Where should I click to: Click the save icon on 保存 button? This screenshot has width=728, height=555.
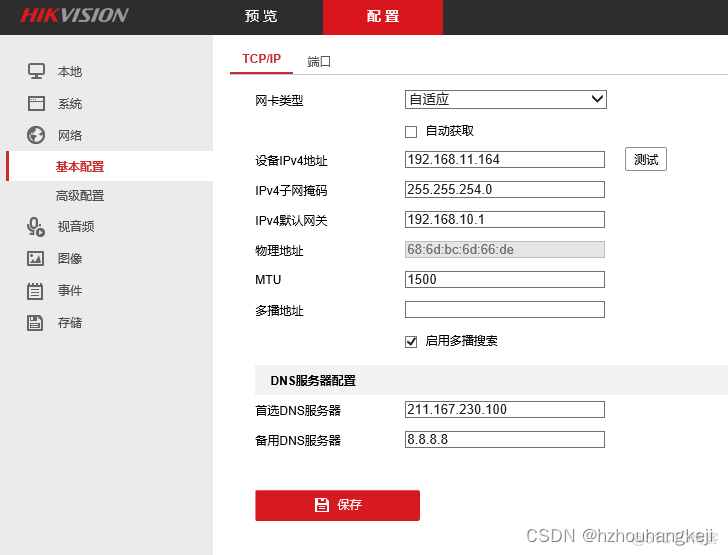[322, 504]
